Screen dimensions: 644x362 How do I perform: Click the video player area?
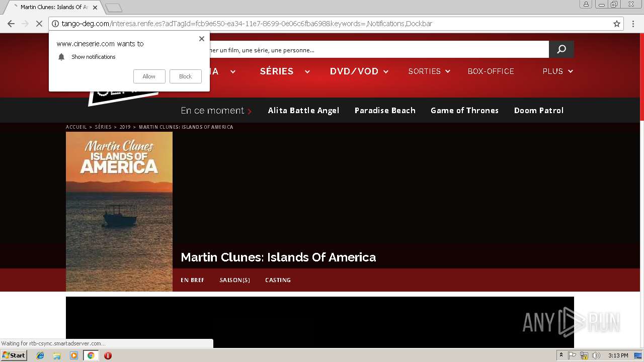320,322
